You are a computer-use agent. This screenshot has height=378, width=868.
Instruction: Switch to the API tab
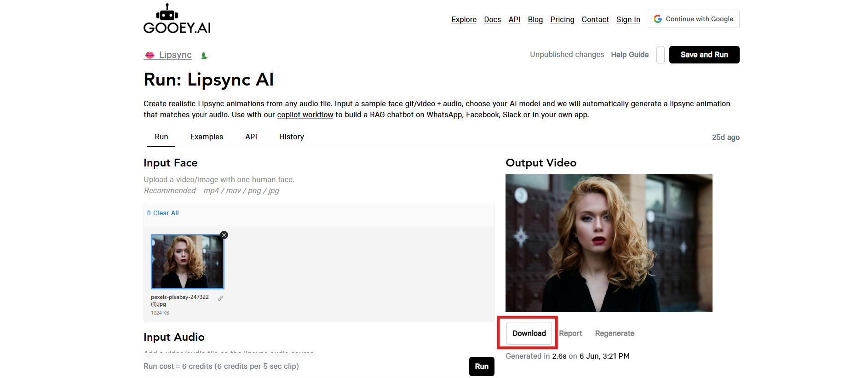(x=251, y=137)
